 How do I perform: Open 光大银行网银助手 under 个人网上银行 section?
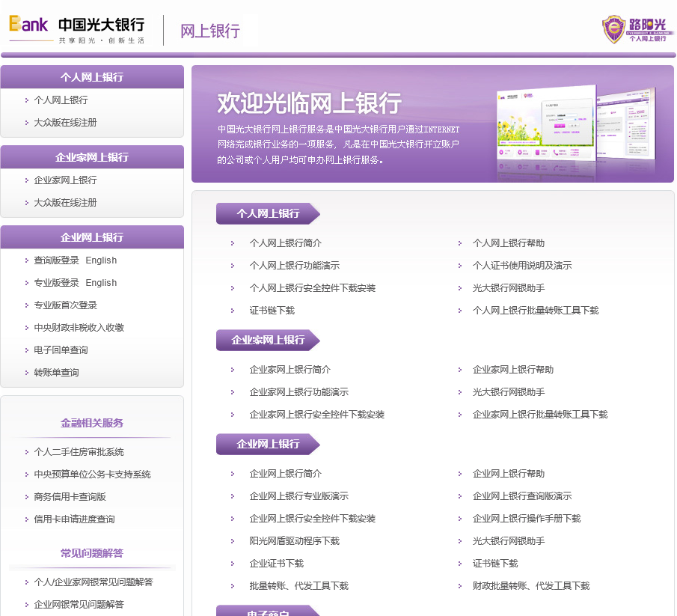509,288
